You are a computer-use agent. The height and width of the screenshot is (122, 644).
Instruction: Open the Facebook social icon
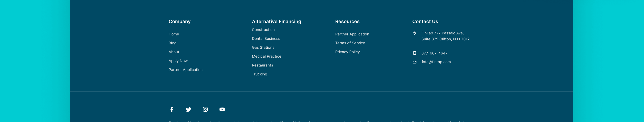[172, 109]
